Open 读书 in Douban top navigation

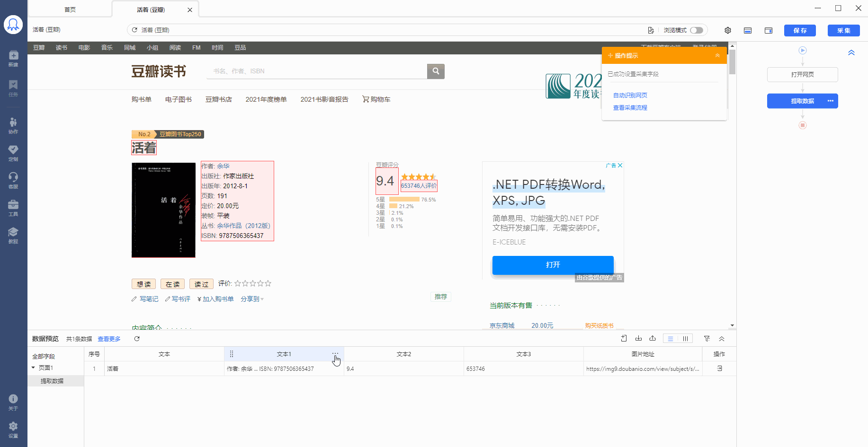(x=62, y=48)
